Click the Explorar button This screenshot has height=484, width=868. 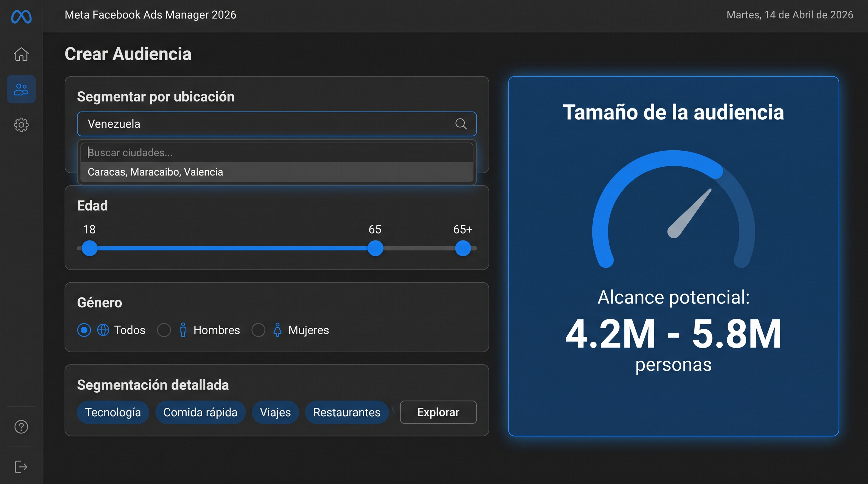click(438, 412)
